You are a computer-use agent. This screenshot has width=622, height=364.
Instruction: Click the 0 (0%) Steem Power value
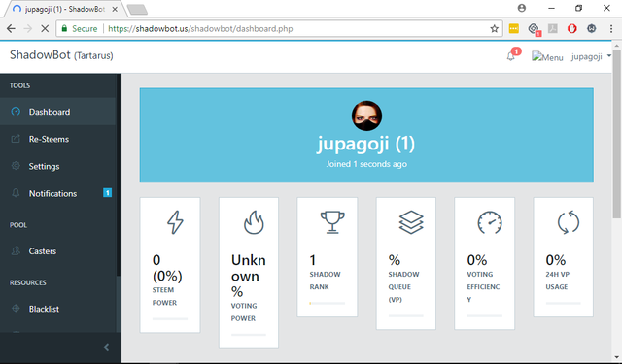point(167,268)
